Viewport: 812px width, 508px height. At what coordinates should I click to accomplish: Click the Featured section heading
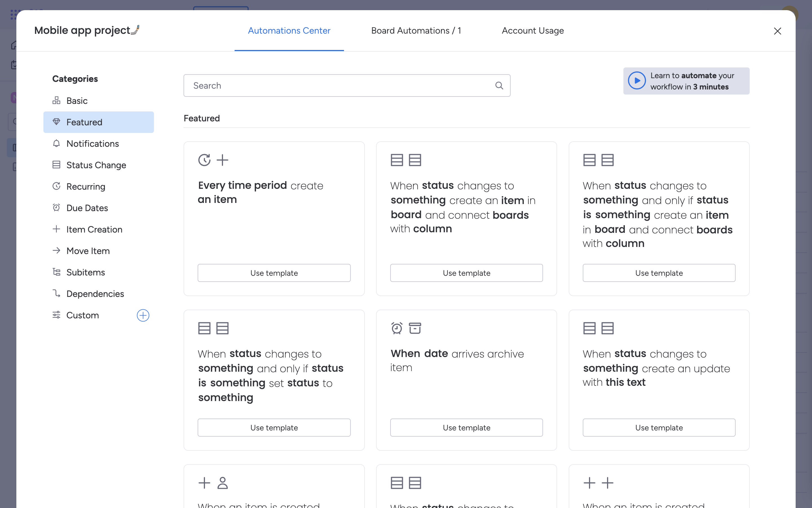click(202, 118)
